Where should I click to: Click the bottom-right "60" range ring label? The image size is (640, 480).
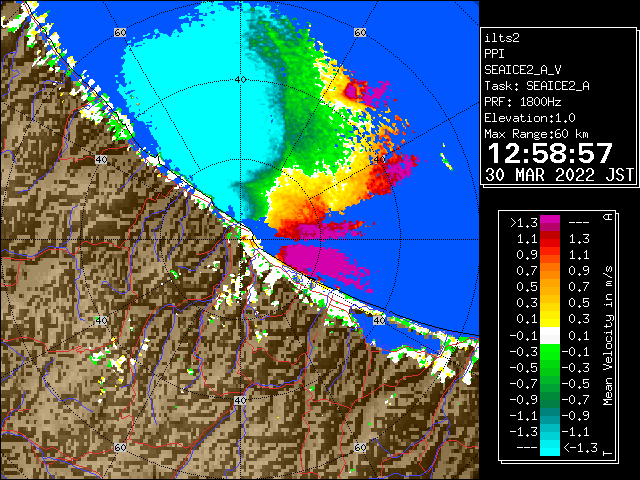(360, 447)
